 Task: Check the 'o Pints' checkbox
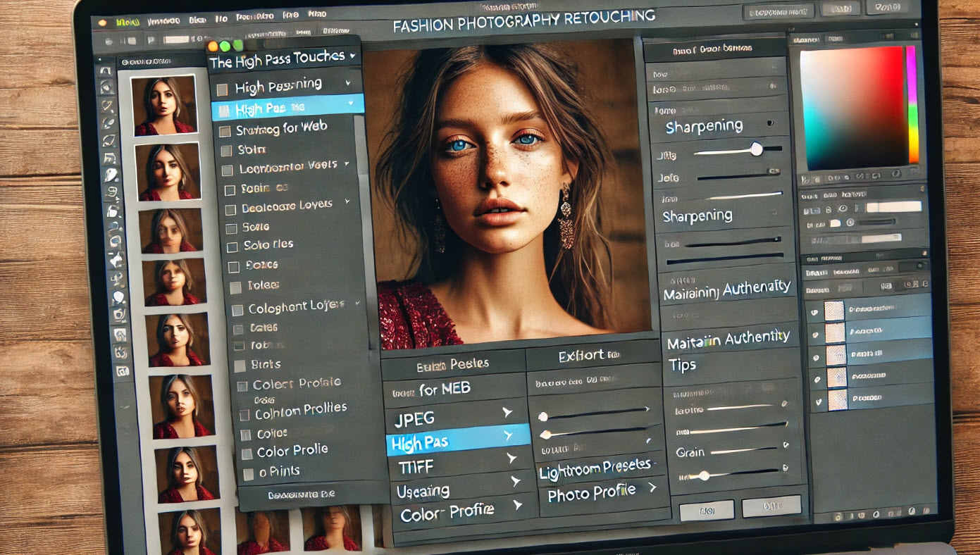[x=247, y=474]
